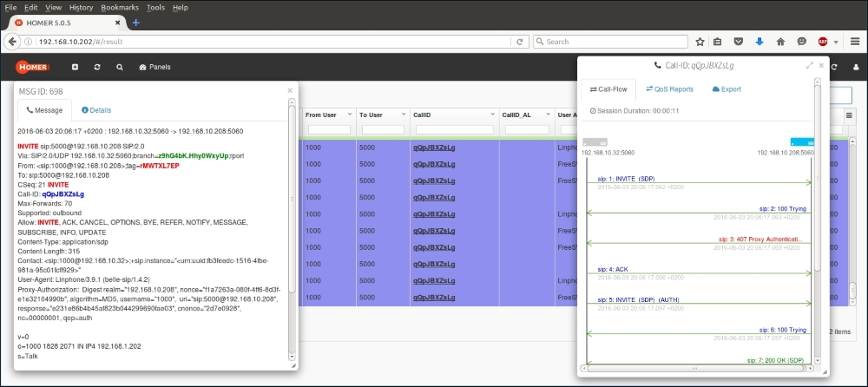Screen dimensions: 868x387
Task: Open the Adblock Plus dropdown arrow
Action: (x=835, y=42)
